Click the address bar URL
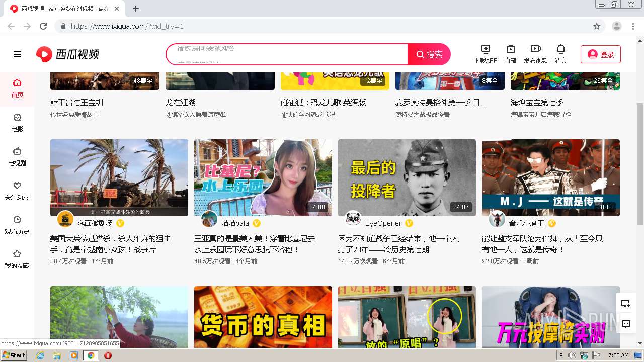 [127, 26]
